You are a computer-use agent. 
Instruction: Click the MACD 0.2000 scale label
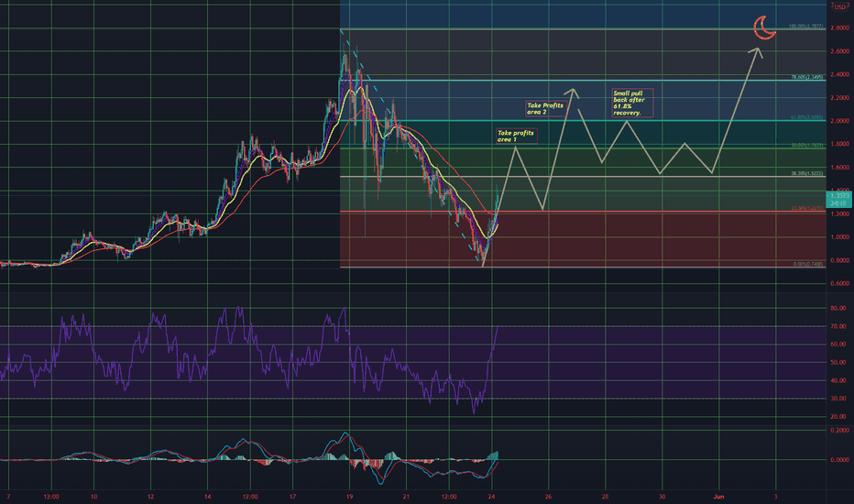840,431
